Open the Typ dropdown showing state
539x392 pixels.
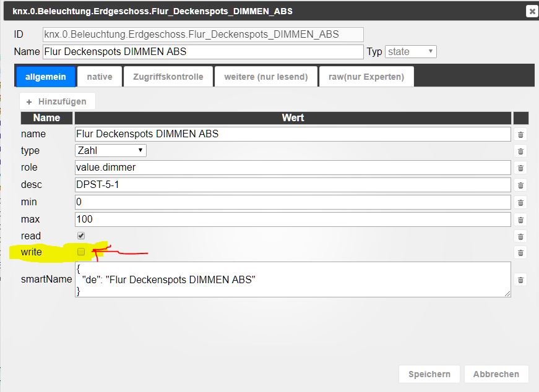(411, 51)
